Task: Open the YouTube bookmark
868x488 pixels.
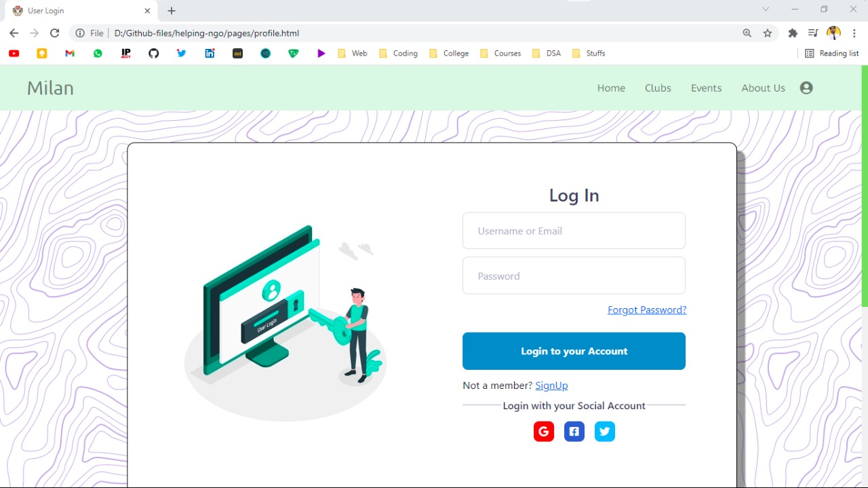Action: pyautogui.click(x=14, y=53)
